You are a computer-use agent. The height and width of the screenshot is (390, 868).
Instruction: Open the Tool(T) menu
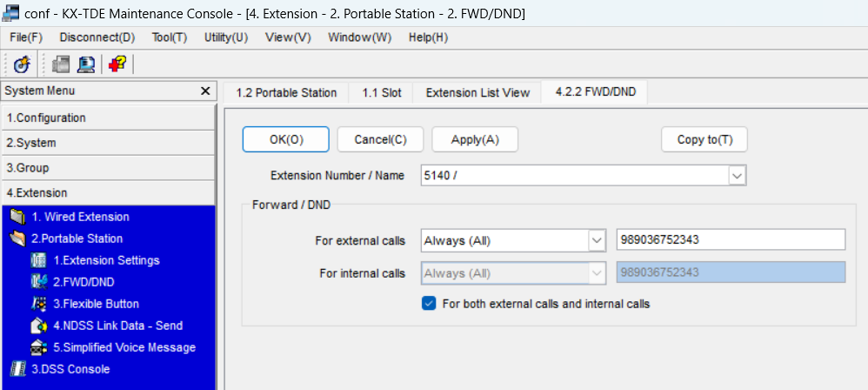pos(170,37)
